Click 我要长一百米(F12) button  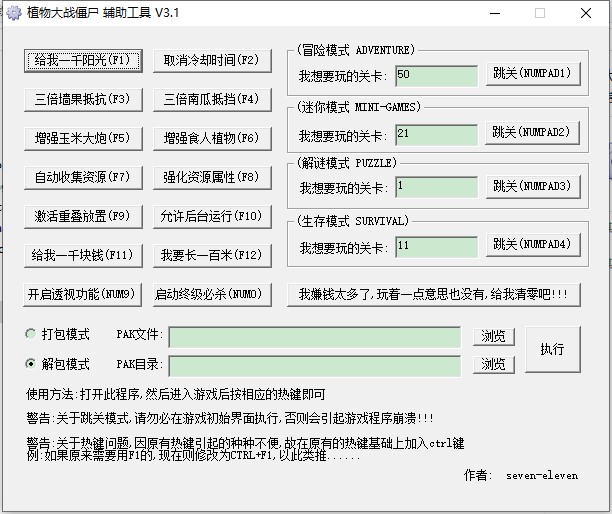pyautogui.click(x=212, y=256)
